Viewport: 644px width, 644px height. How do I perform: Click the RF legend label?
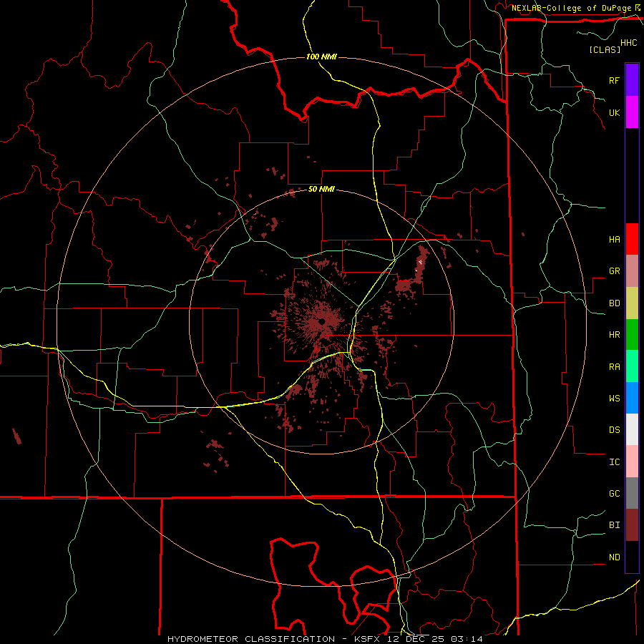pyautogui.click(x=614, y=80)
